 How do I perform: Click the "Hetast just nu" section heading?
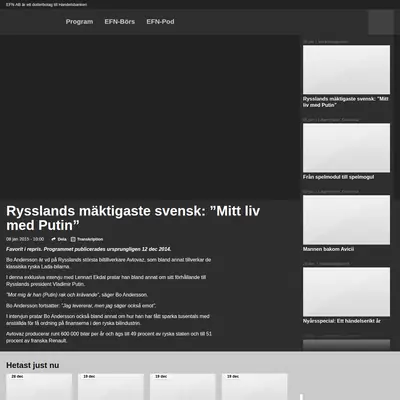click(33, 365)
